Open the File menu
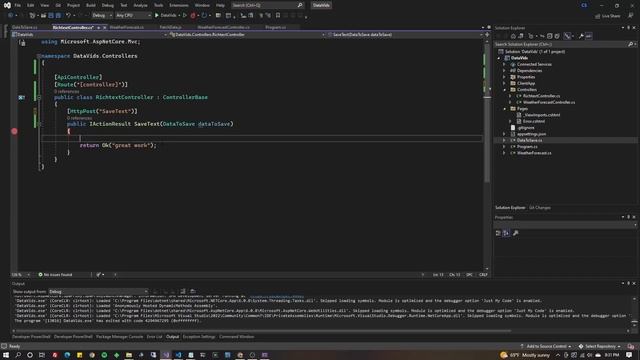 tap(18, 5)
